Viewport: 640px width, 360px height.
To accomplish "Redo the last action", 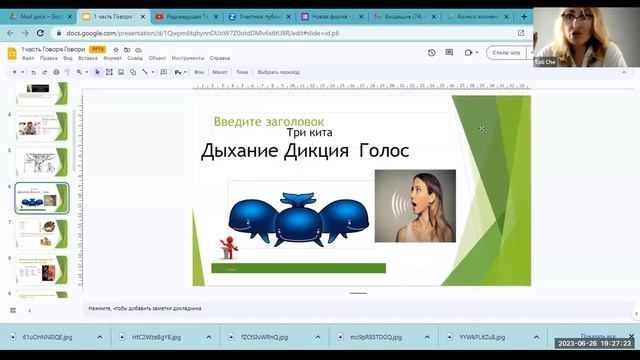I will [x=44, y=72].
